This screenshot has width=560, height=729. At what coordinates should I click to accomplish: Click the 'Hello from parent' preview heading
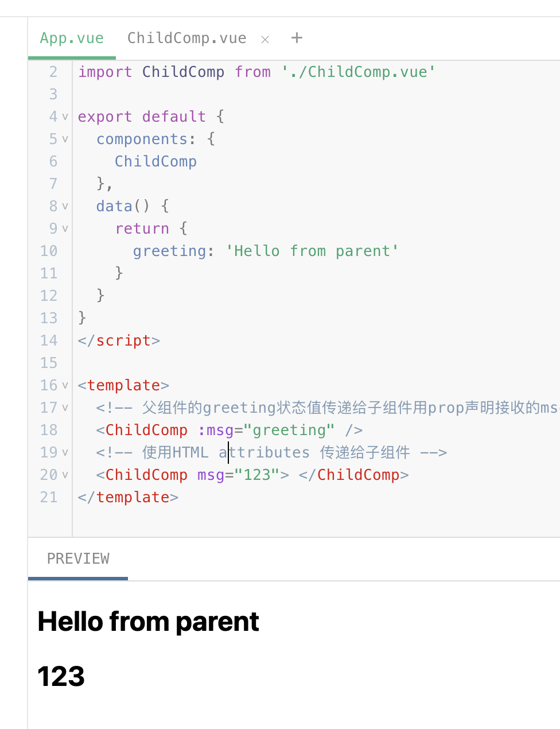point(149,622)
